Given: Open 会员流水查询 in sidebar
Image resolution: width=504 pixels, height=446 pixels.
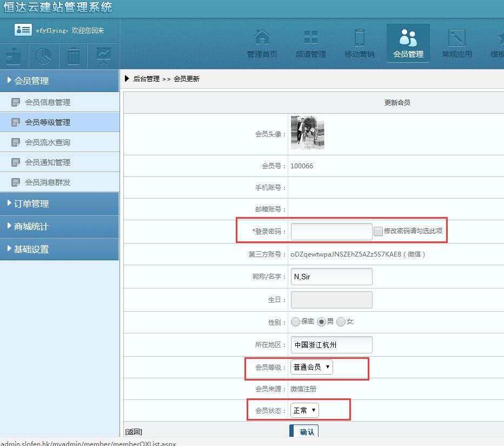Looking at the screenshot, I should [x=48, y=142].
